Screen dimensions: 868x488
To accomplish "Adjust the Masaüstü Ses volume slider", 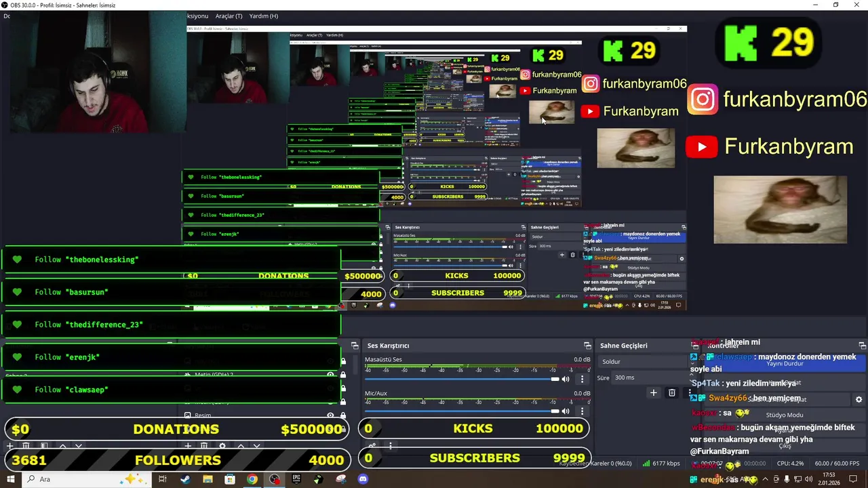I will [x=462, y=379].
